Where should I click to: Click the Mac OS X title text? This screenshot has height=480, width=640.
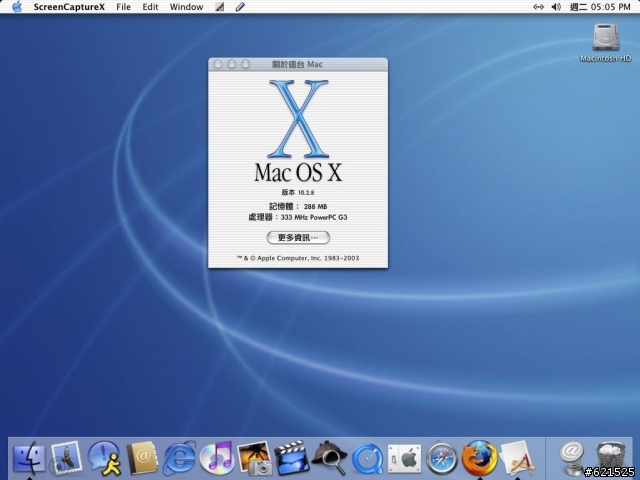(x=298, y=172)
